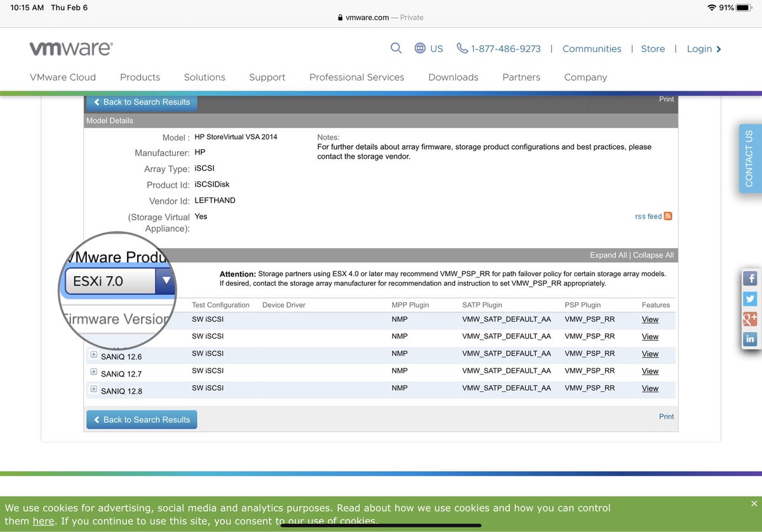Click the search magnifier icon
762x532 pixels.
point(396,48)
